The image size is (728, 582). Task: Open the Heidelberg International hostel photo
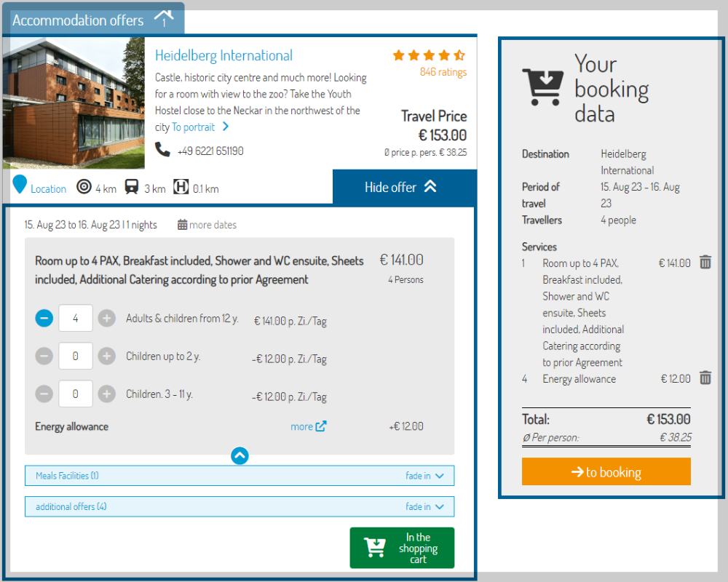tap(74, 103)
